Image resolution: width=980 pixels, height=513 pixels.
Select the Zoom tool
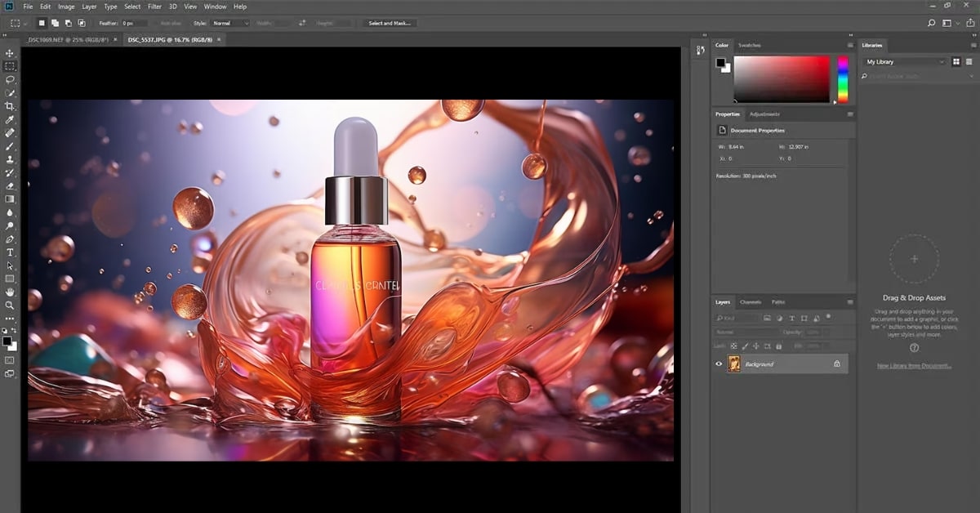(x=10, y=305)
